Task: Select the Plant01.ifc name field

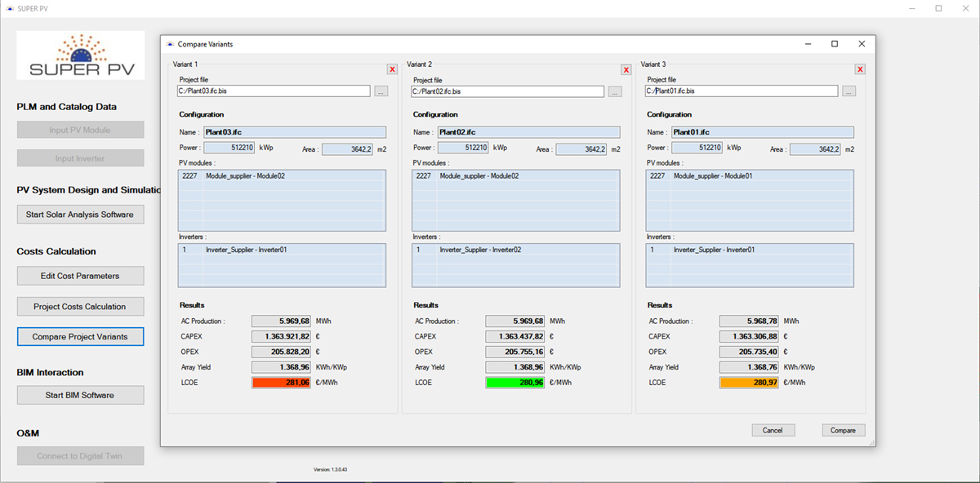Action: [763, 132]
